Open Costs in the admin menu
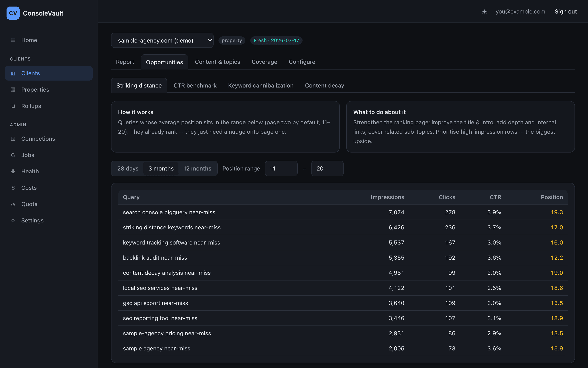Viewport: 588px width, 368px height. click(49, 188)
